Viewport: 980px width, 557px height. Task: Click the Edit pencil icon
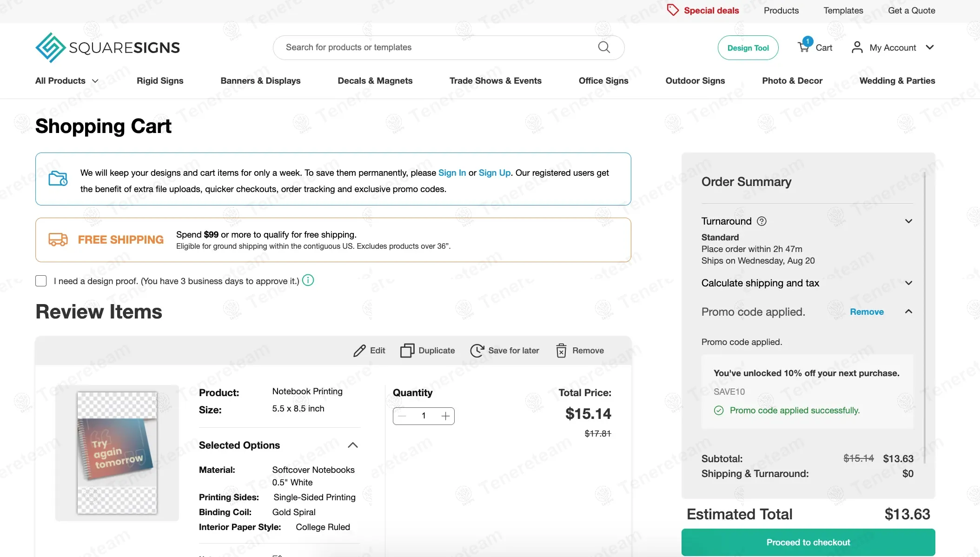click(x=359, y=351)
